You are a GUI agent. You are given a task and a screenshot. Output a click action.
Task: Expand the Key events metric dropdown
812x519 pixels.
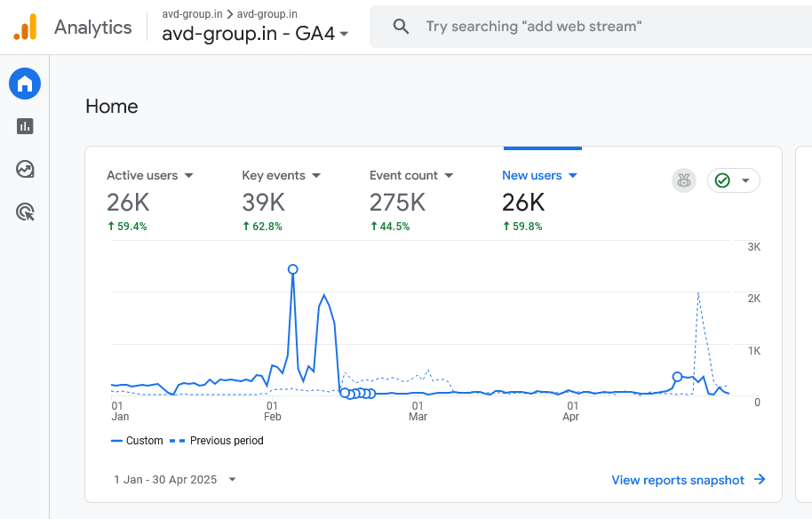pyautogui.click(x=316, y=176)
